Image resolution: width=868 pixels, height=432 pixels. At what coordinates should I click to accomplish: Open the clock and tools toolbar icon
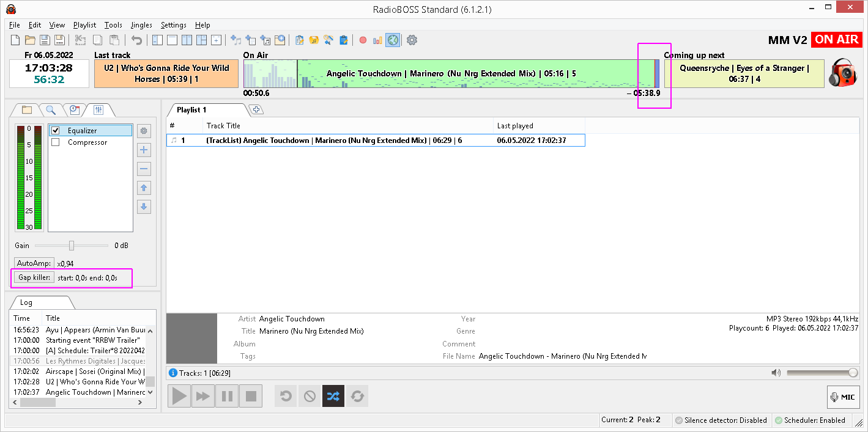coord(329,40)
